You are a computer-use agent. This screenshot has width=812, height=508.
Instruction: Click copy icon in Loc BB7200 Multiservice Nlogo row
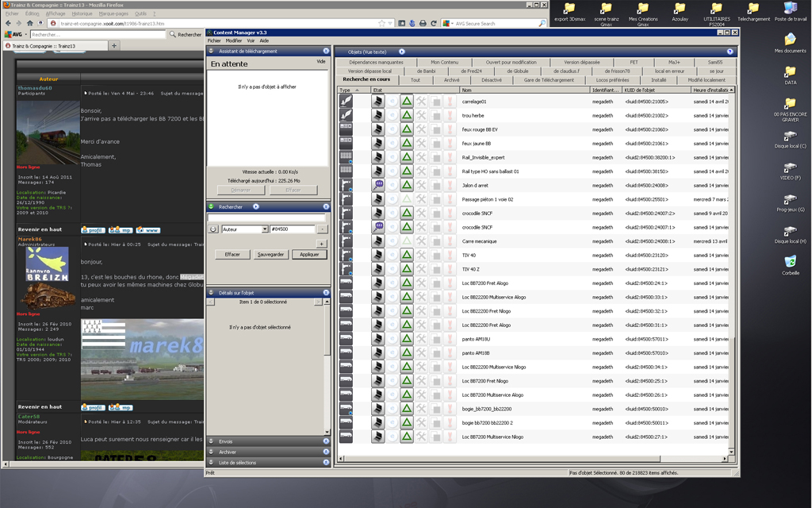pyautogui.click(x=436, y=437)
